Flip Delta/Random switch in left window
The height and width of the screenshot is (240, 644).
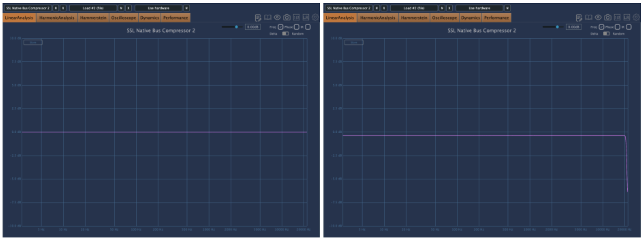coord(286,34)
